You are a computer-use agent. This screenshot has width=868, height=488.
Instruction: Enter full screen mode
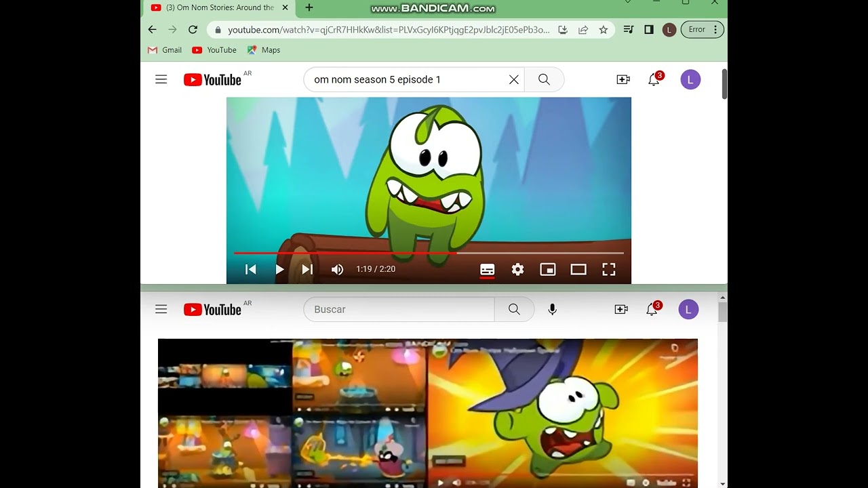pyautogui.click(x=609, y=269)
